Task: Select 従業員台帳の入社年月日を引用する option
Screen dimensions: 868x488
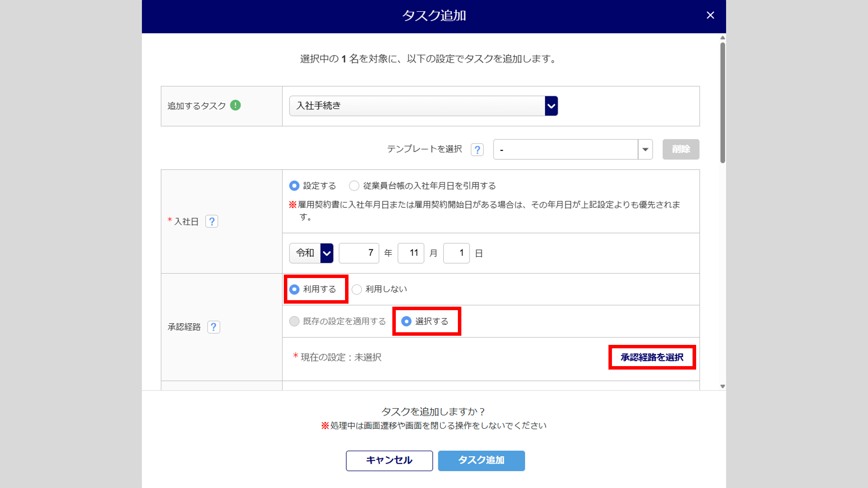Action: point(354,186)
